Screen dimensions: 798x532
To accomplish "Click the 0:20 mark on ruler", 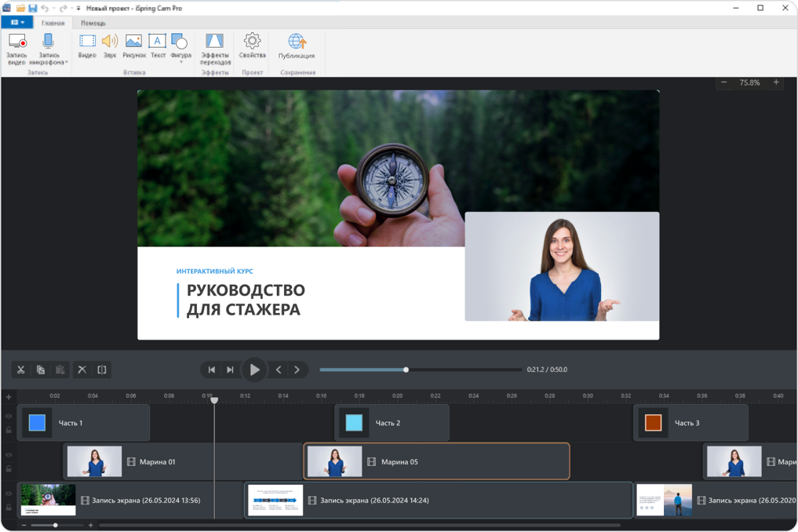I will [398, 395].
